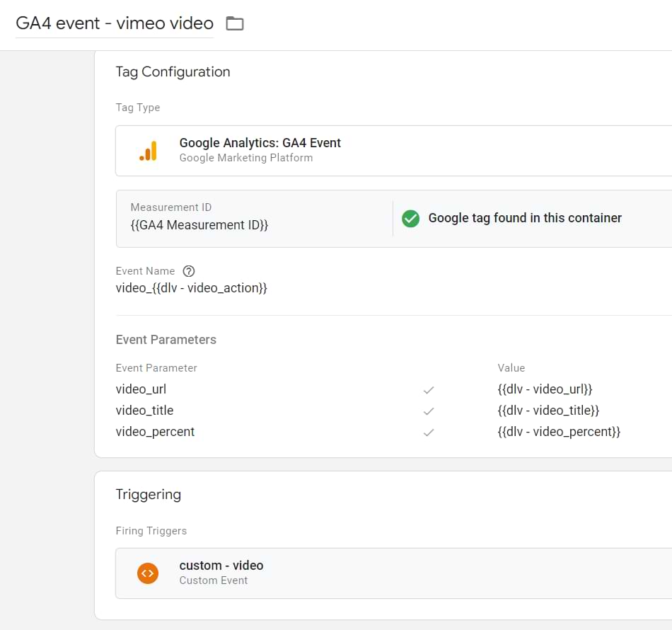Click the {{dlv - video_title}} value
This screenshot has width=672, height=630.
[548, 411]
